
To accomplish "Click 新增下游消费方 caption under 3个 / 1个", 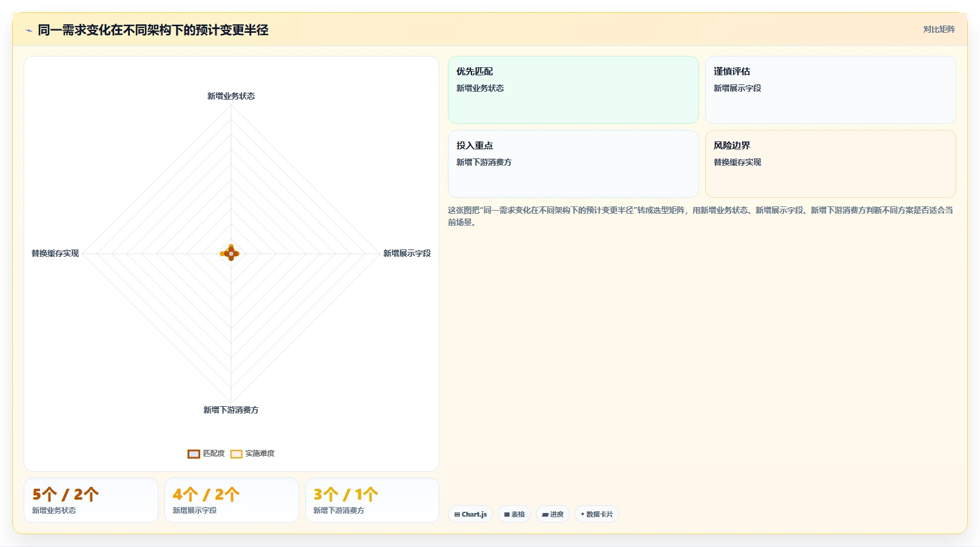I will (x=339, y=511).
